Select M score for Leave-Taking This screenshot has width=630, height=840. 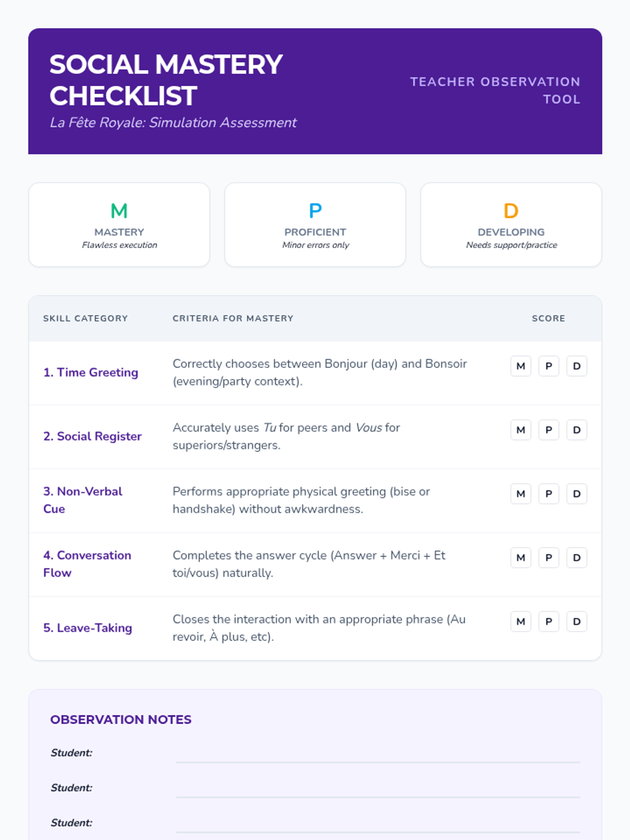tap(520, 622)
